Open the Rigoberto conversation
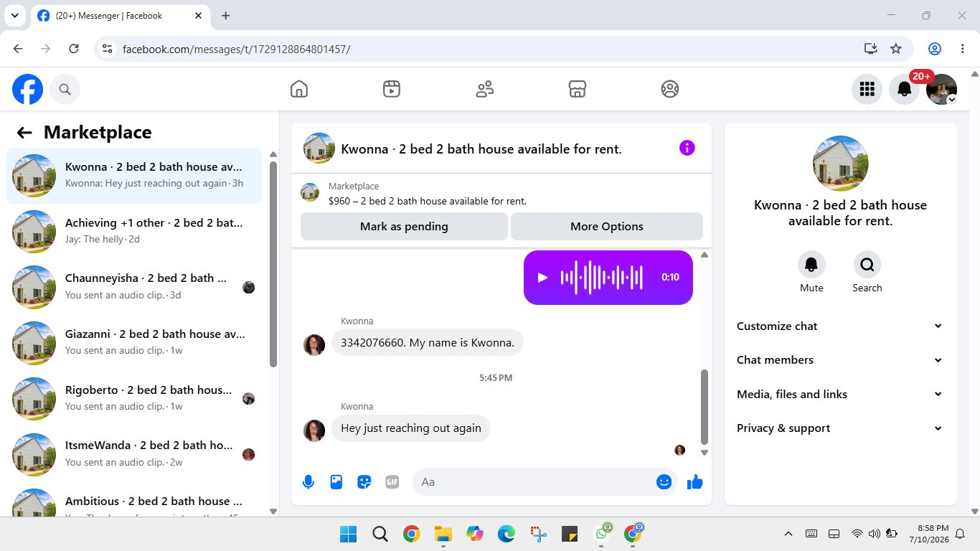 [133, 398]
